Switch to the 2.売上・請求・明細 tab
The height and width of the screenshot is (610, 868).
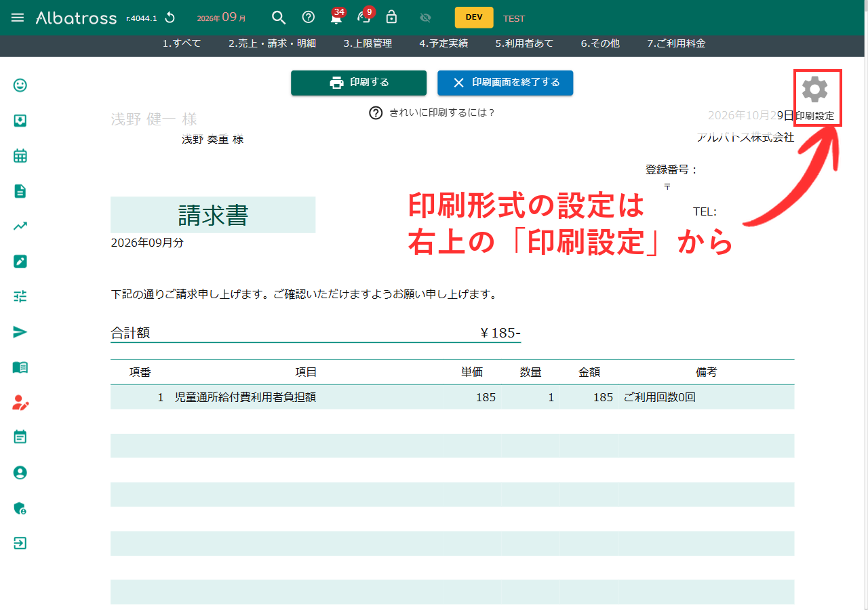(272, 43)
